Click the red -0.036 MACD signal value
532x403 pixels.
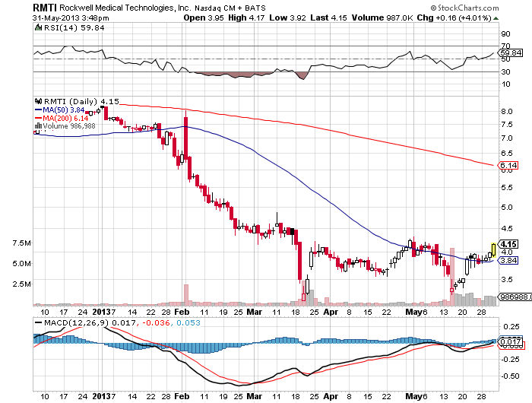click(x=156, y=322)
